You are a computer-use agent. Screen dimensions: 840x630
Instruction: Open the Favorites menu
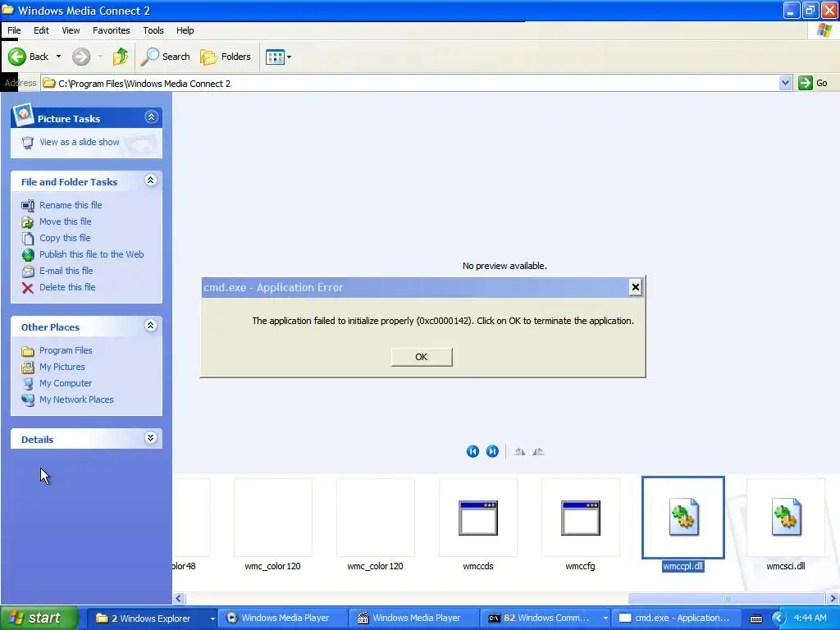point(111,30)
